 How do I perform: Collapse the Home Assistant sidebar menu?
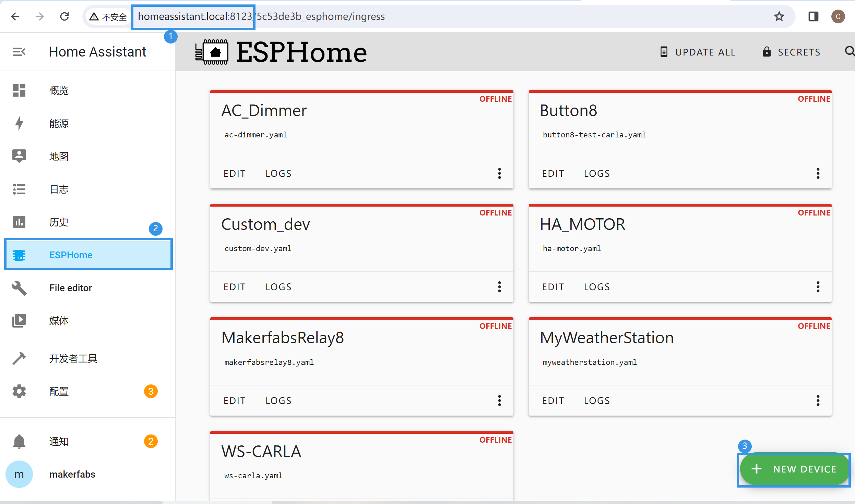[x=19, y=52]
